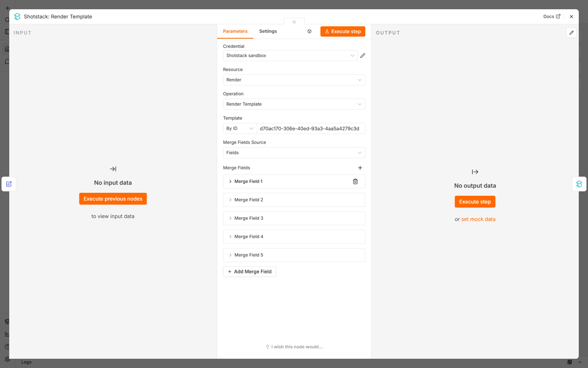Click I wish this node would... link
The width and height of the screenshot is (588, 368).
tap(294, 347)
